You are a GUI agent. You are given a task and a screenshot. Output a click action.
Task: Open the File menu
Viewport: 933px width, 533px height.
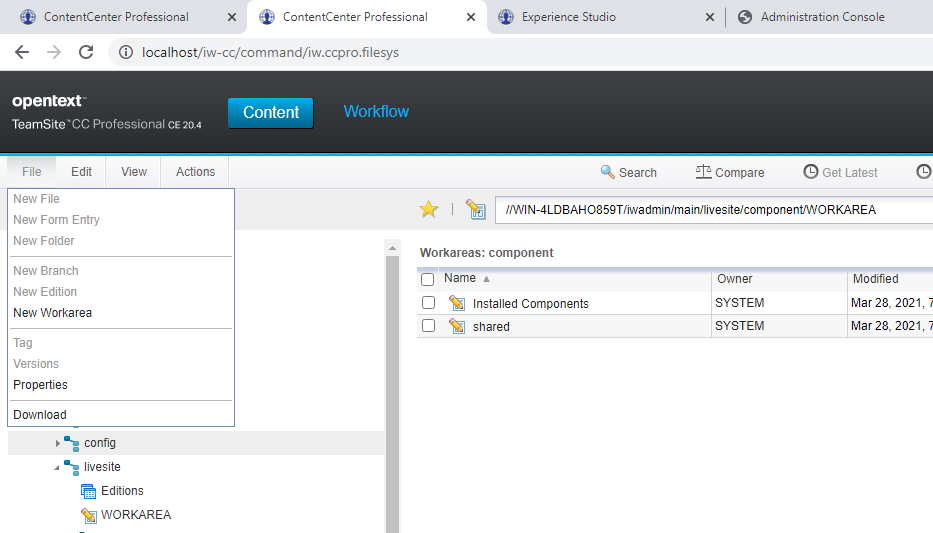coord(32,171)
